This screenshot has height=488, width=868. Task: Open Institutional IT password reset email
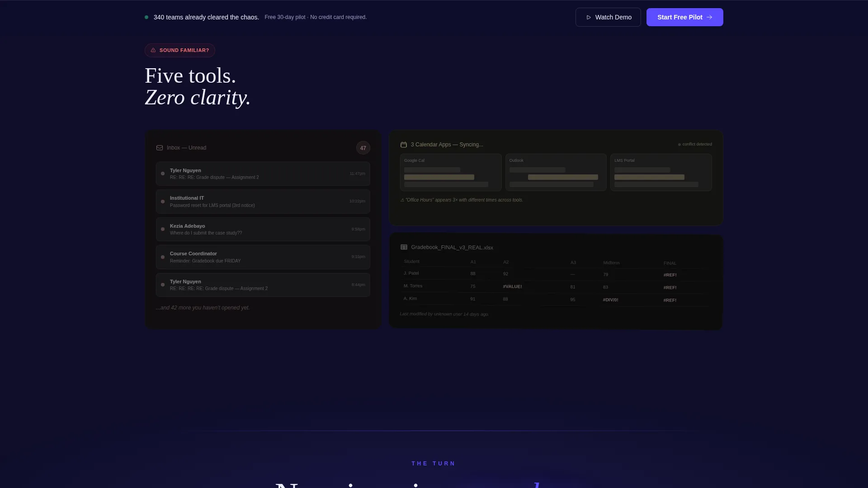click(x=263, y=202)
